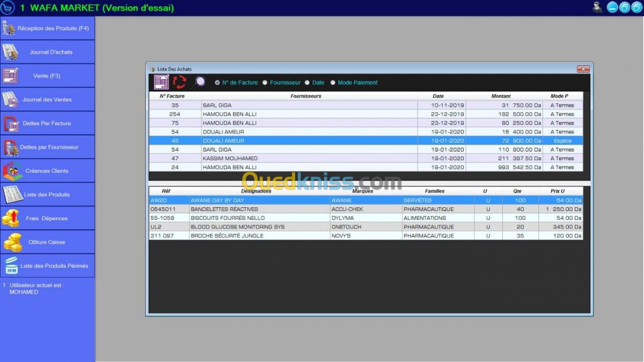Screen dimensions: 644x362
Task: Click the red refresh arrows icon
Action: (x=179, y=82)
